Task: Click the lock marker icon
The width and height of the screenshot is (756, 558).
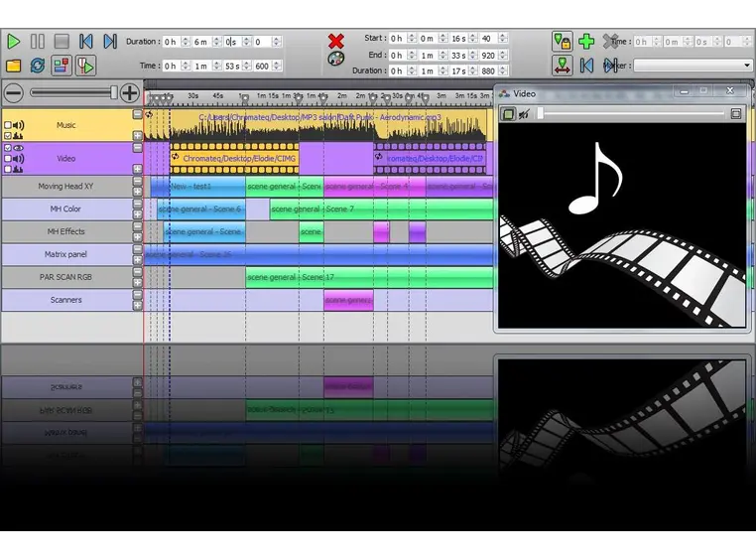Action: point(563,42)
